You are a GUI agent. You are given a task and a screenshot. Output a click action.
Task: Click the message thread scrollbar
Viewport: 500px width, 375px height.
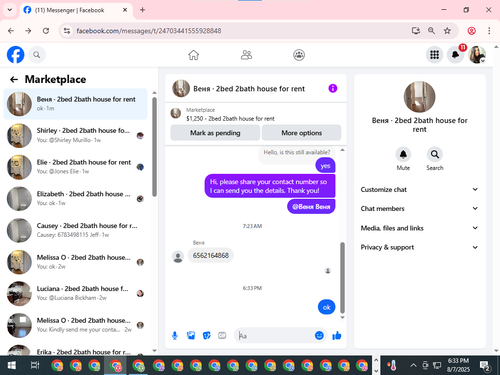(342, 277)
